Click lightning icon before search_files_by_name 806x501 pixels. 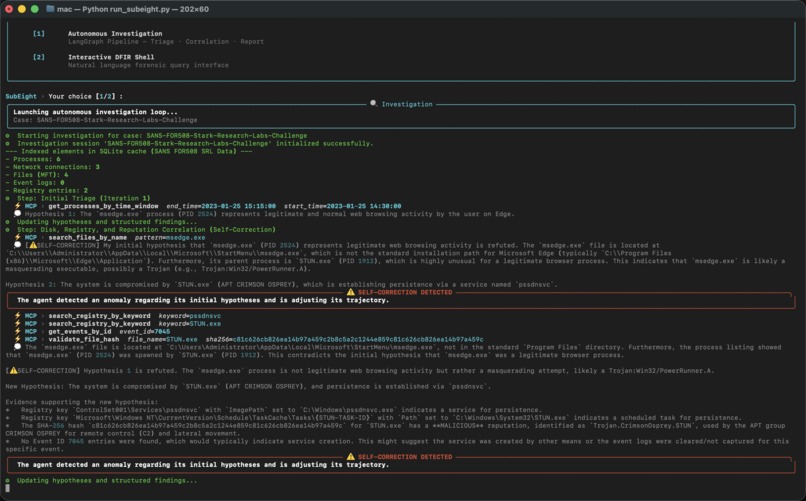[x=17, y=237]
